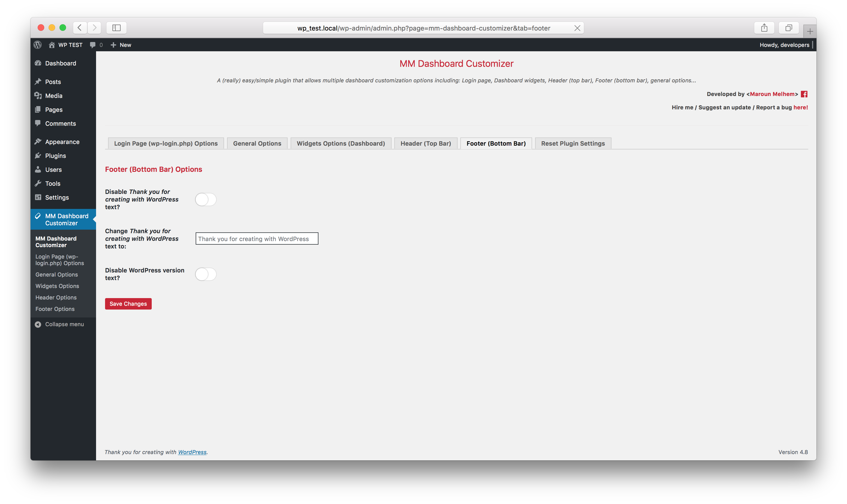Click the developer's Facebook icon
Screen dimensions: 847x504
[804, 94]
